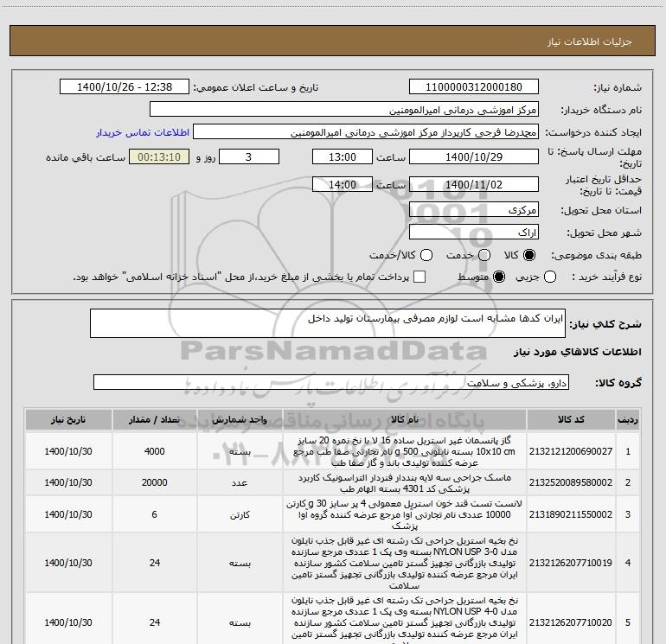The width and height of the screenshot is (666, 644).
Task: Select the خدمت radio button
Action: [484, 255]
